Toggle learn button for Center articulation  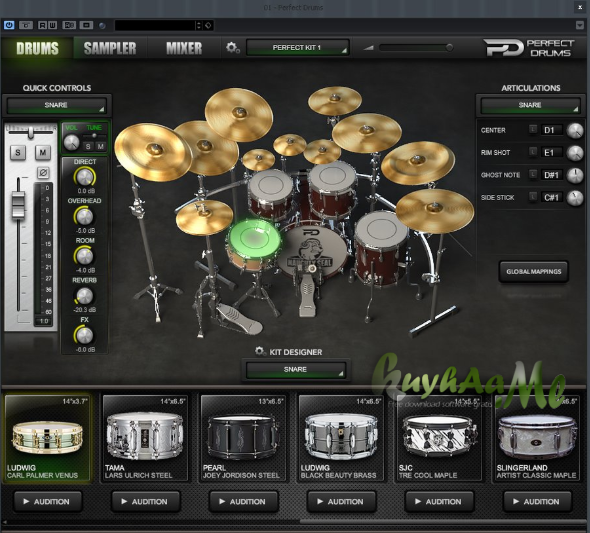(533, 129)
